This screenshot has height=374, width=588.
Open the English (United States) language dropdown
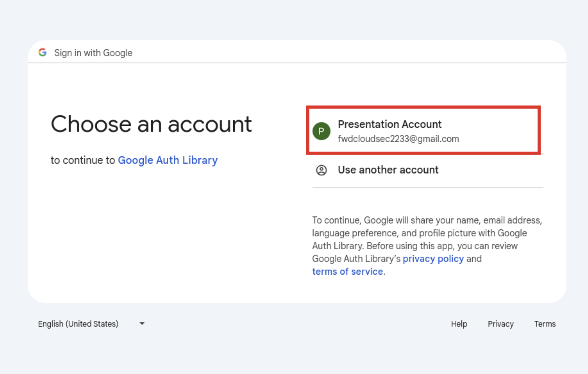[91, 324]
